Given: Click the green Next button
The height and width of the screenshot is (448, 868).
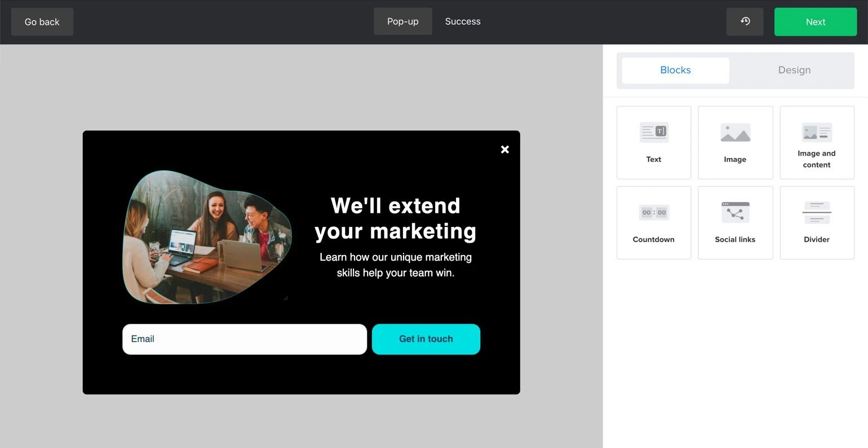Looking at the screenshot, I should [815, 22].
